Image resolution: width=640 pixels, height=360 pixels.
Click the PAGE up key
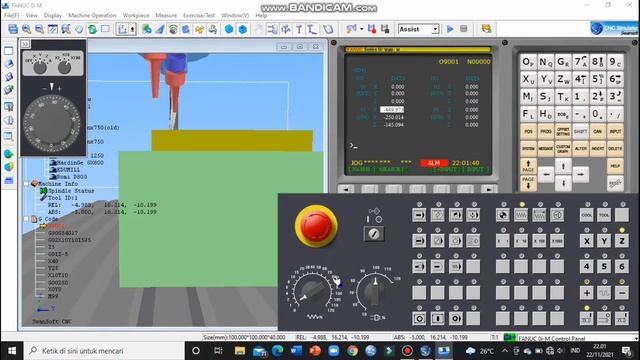click(528, 166)
